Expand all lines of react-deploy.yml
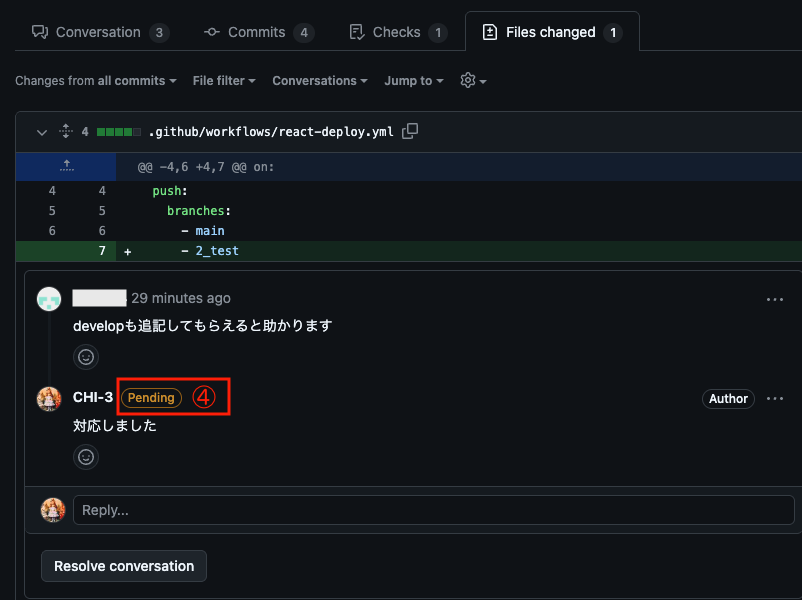802x600 pixels. [66, 131]
